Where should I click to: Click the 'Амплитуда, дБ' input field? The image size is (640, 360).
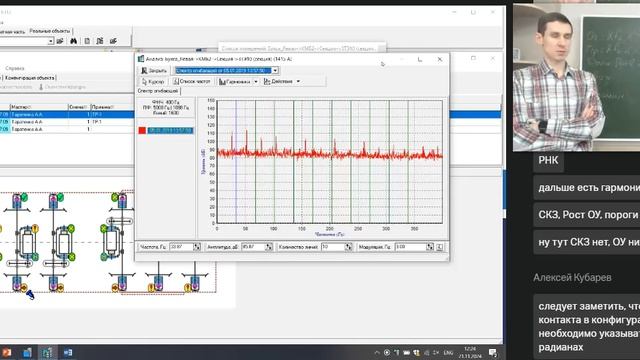(x=253, y=247)
